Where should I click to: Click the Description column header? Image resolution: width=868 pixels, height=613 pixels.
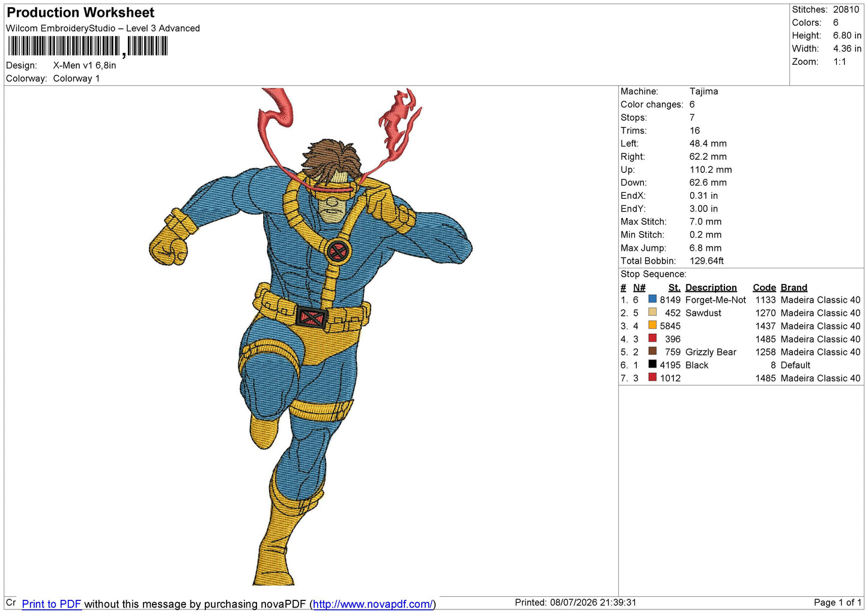click(711, 288)
